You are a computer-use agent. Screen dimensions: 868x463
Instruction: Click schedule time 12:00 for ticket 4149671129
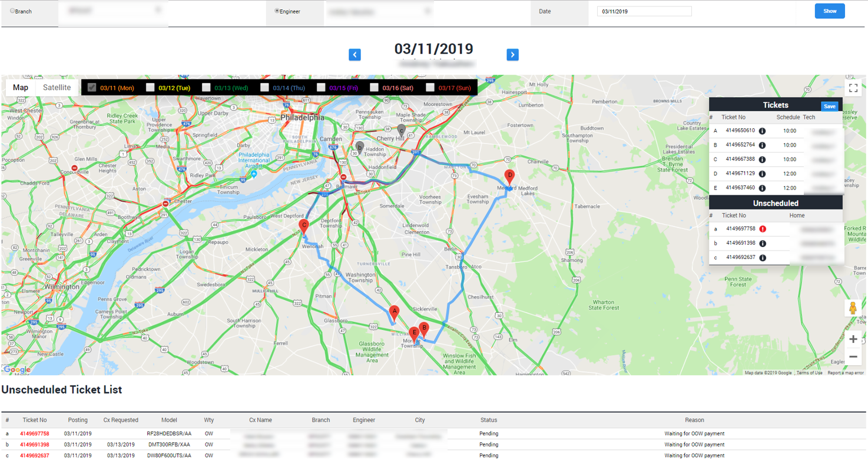click(790, 174)
